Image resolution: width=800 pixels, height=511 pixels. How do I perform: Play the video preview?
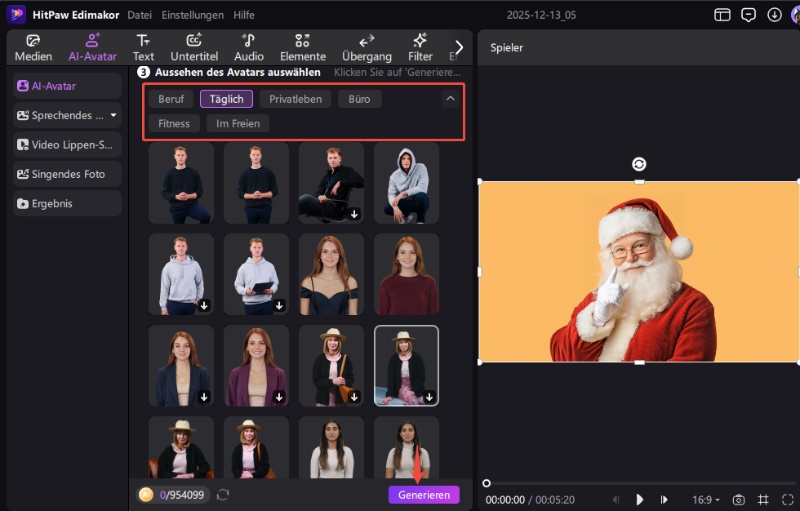pyautogui.click(x=640, y=499)
